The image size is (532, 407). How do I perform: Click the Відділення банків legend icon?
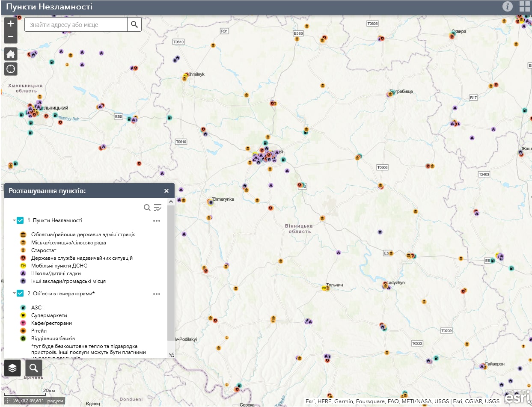pyautogui.click(x=24, y=339)
